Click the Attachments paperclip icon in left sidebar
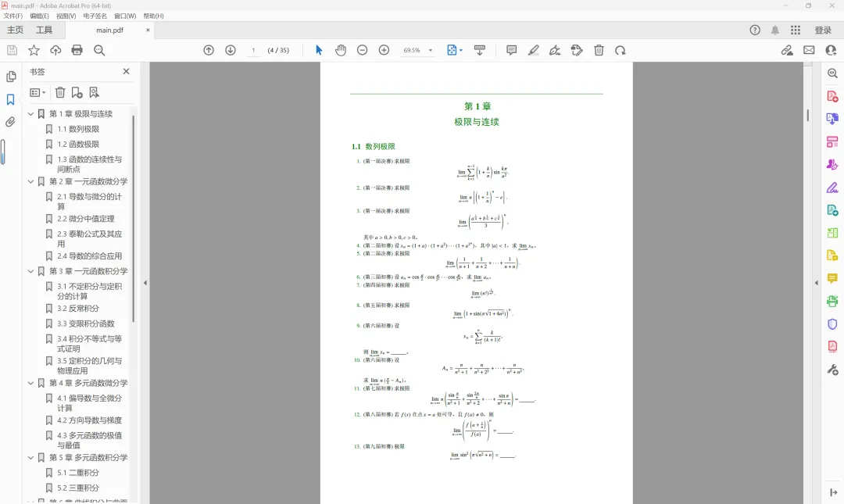Viewport: 844px width, 504px height. [10, 121]
